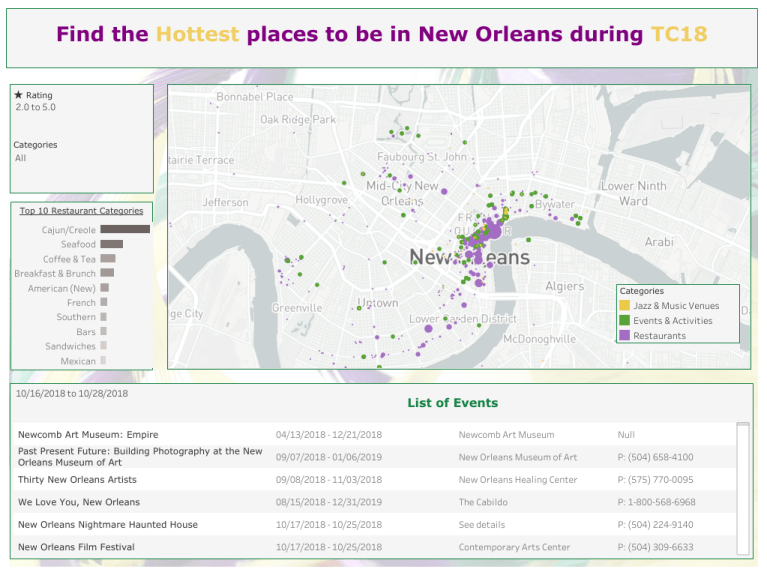
Task: Select the Newcomb Art Museum: Empire event
Action: (x=88, y=435)
